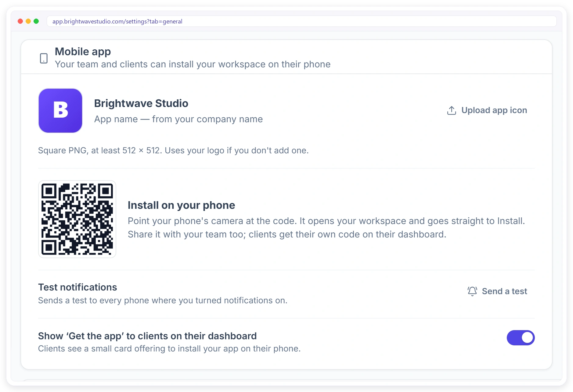The width and height of the screenshot is (573, 392).
Task: Click the 'Brightwave Studio' app name
Action: click(141, 103)
